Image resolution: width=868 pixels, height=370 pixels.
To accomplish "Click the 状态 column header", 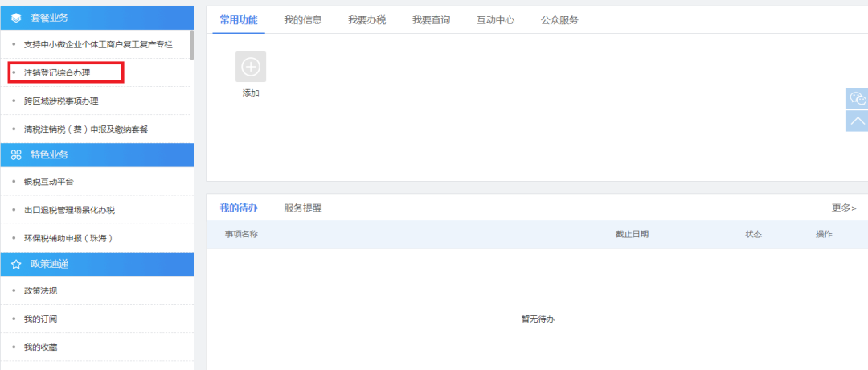I will [x=753, y=234].
